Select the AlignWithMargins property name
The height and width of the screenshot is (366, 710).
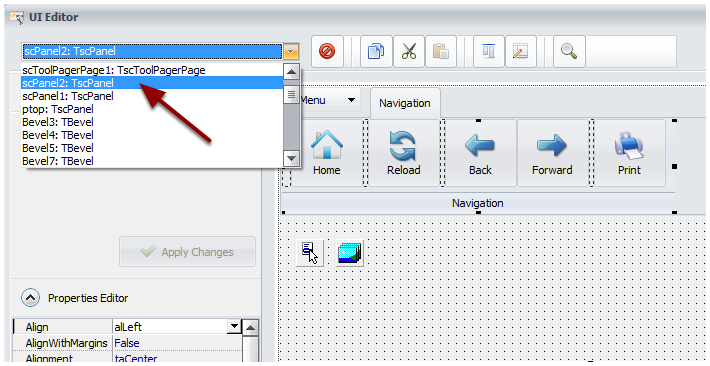click(66, 343)
